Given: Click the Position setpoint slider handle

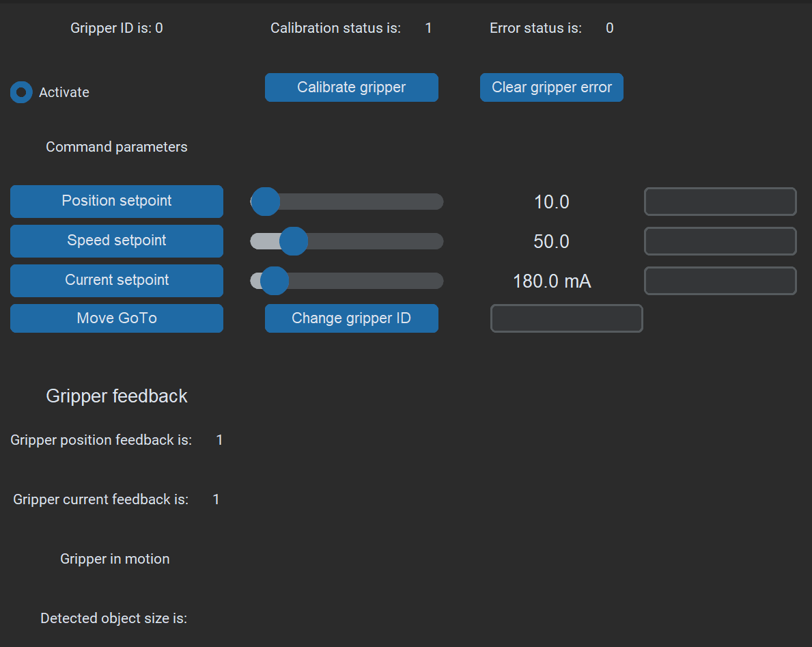Looking at the screenshot, I should [x=266, y=202].
